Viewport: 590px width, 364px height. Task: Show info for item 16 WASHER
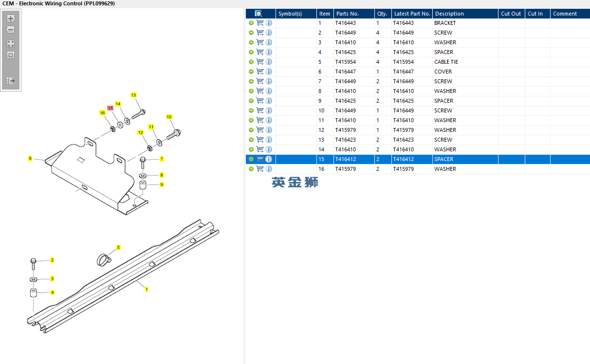point(269,169)
